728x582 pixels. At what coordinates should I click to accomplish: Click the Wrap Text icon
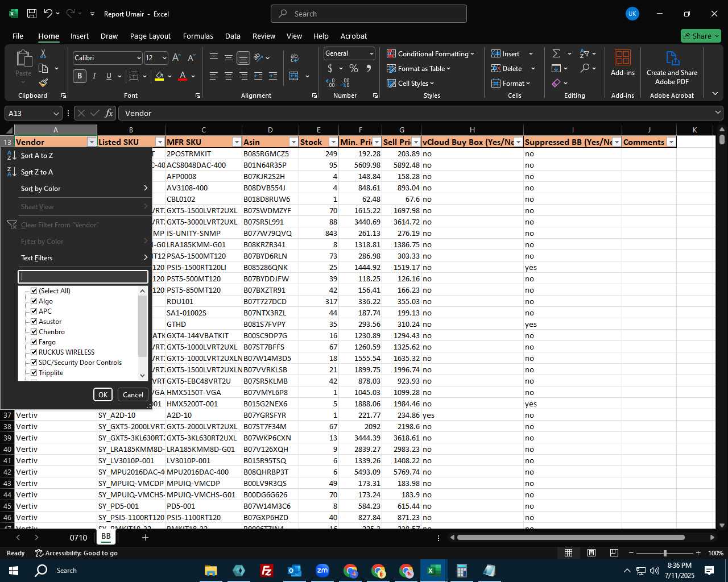[294, 57]
